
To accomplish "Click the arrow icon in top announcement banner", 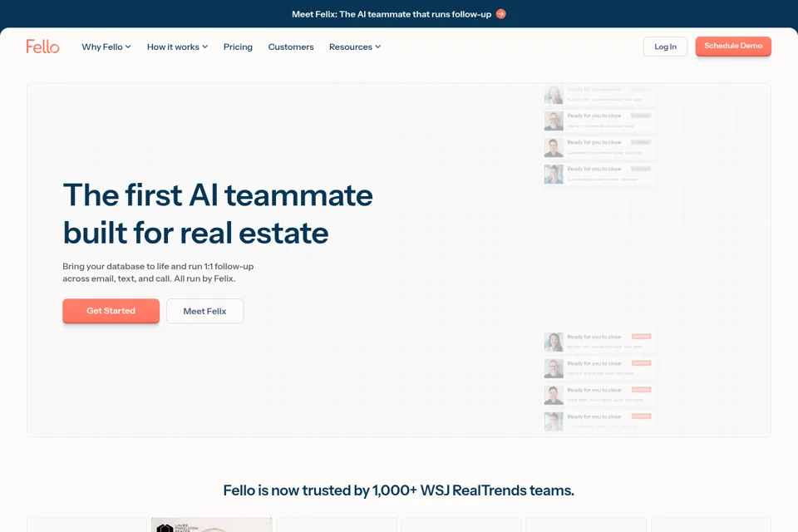I will tap(500, 14).
